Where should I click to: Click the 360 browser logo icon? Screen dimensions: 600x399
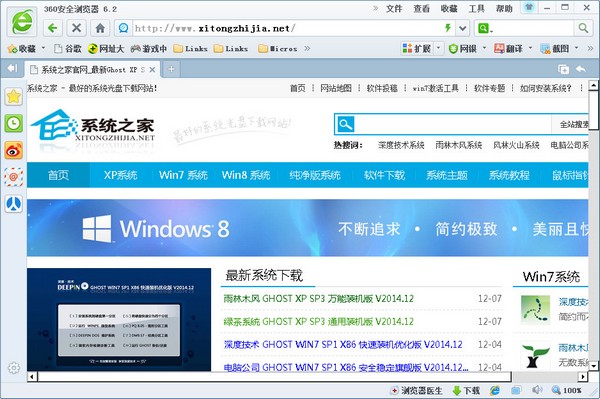click(x=22, y=22)
